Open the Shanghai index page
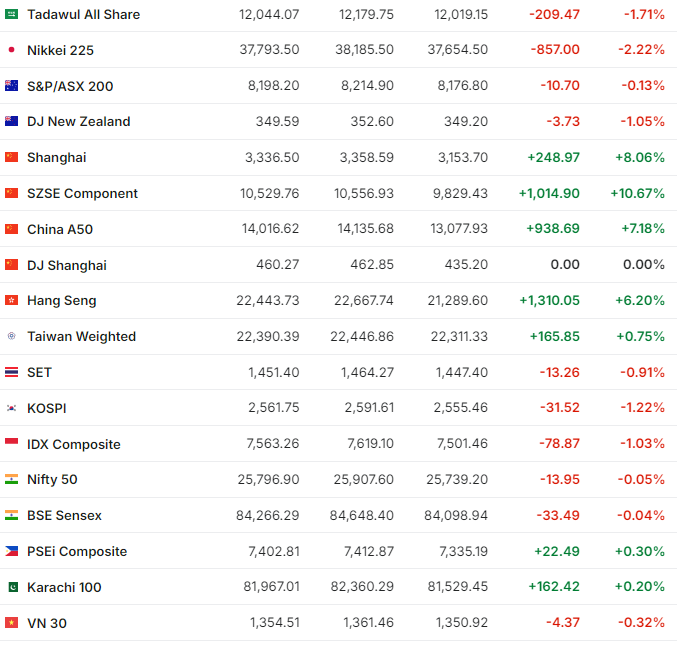Viewport: 677px width, 645px height. pyautogui.click(x=56, y=158)
